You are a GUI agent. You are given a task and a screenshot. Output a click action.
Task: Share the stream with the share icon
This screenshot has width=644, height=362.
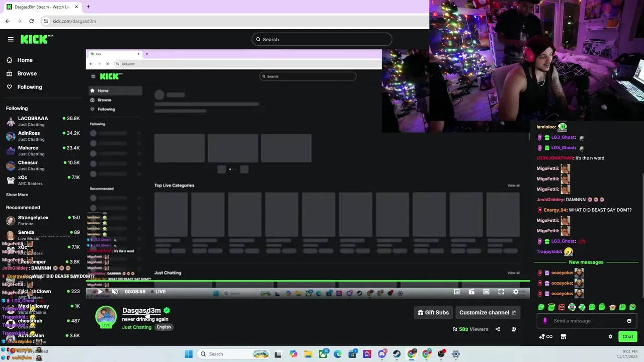pyautogui.click(x=498, y=329)
